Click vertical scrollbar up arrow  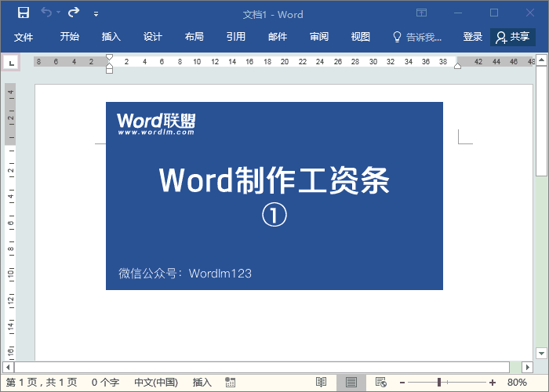(542, 60)
